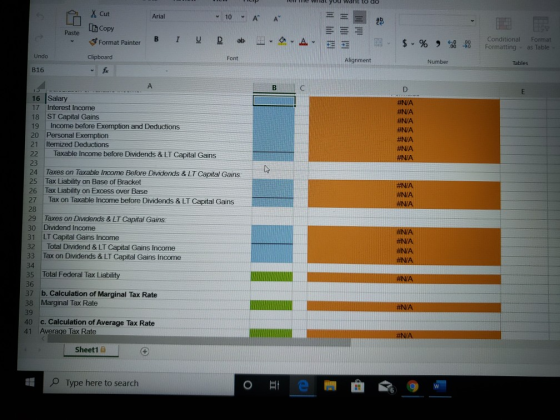Select column A header

pos(149,86)
